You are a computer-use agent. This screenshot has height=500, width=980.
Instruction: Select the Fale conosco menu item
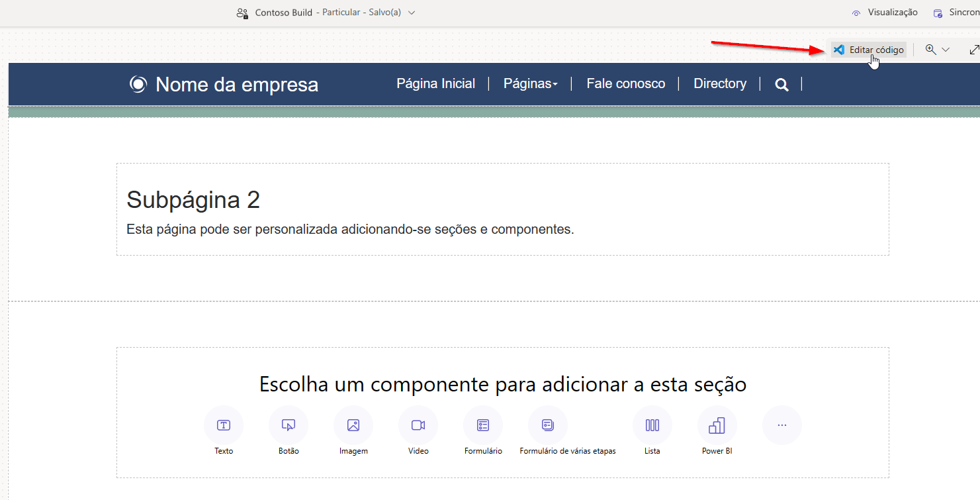tap(625, 83)
